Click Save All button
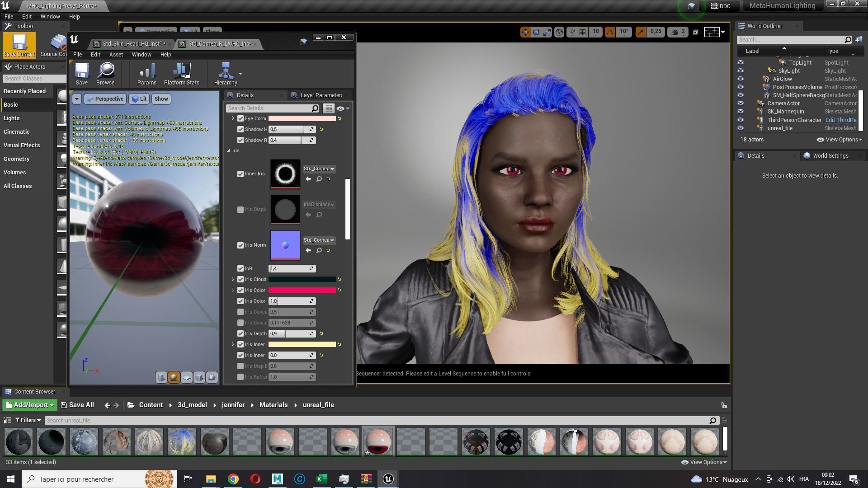 click(x=77, y=405)
